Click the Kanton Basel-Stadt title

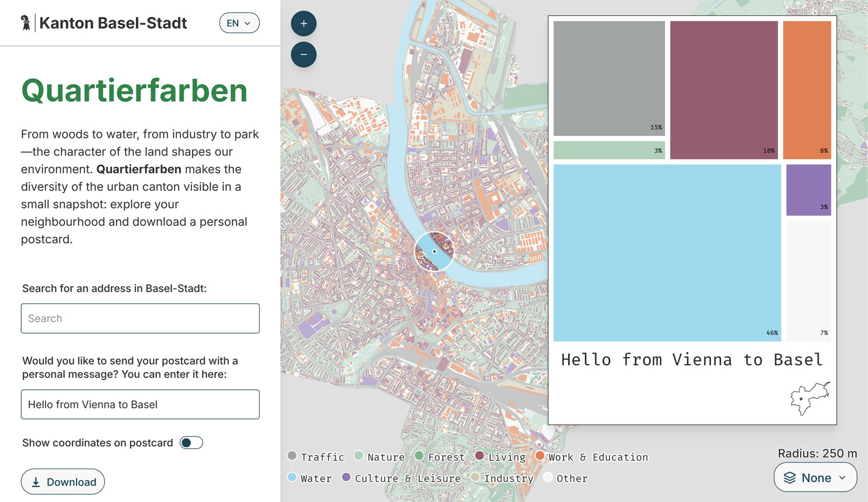[x=113, y=23]
